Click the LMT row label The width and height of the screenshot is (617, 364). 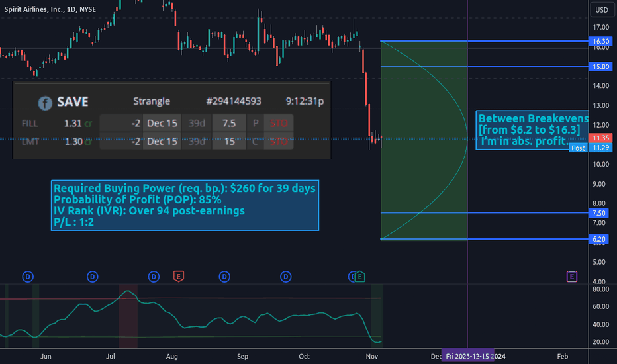(30, 141)
